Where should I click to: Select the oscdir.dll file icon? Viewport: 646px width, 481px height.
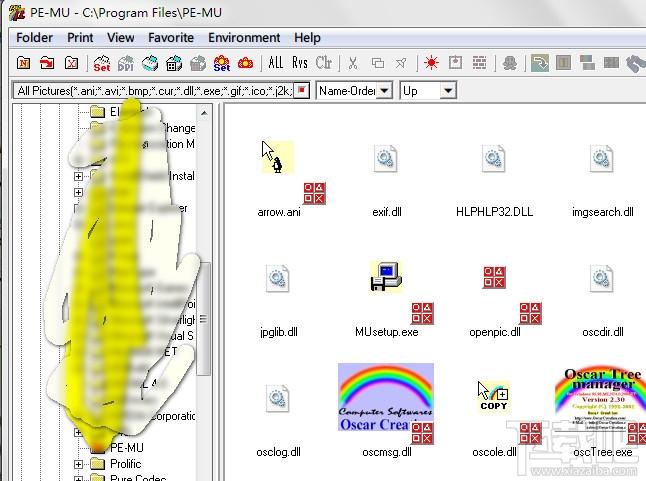click(x=602, y=278)
